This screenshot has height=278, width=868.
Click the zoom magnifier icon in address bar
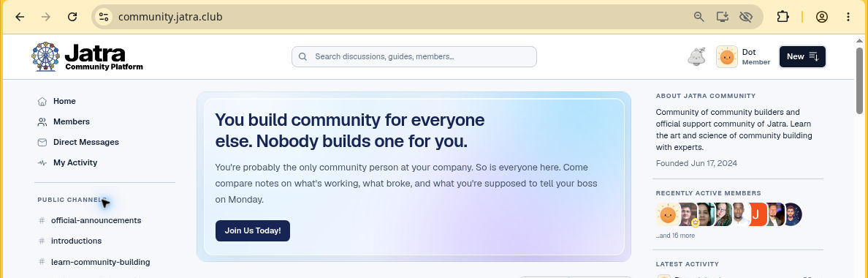click(x=698, y=17)
